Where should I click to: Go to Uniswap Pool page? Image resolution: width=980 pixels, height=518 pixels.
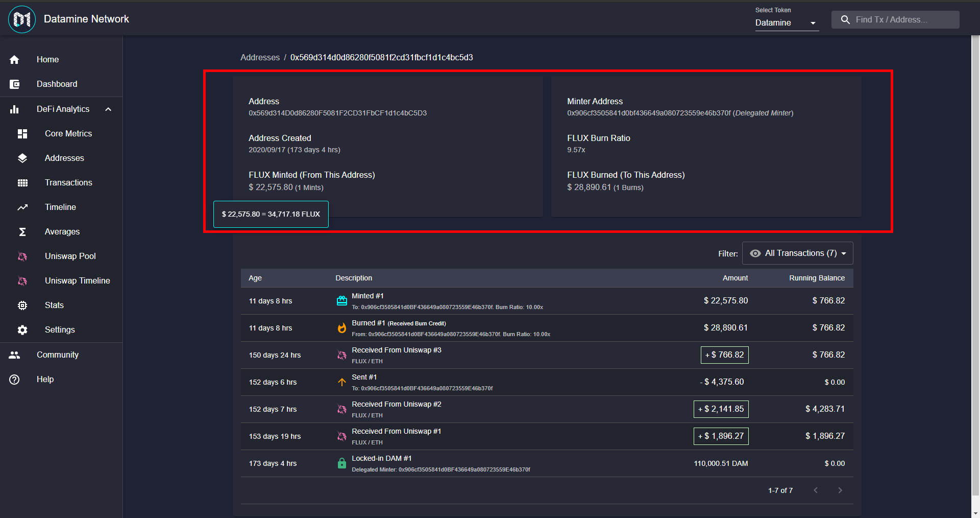61,256
